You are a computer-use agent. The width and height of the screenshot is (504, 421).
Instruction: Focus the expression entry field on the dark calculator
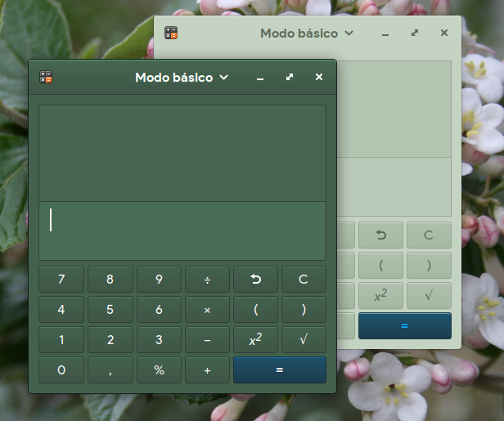182,231
